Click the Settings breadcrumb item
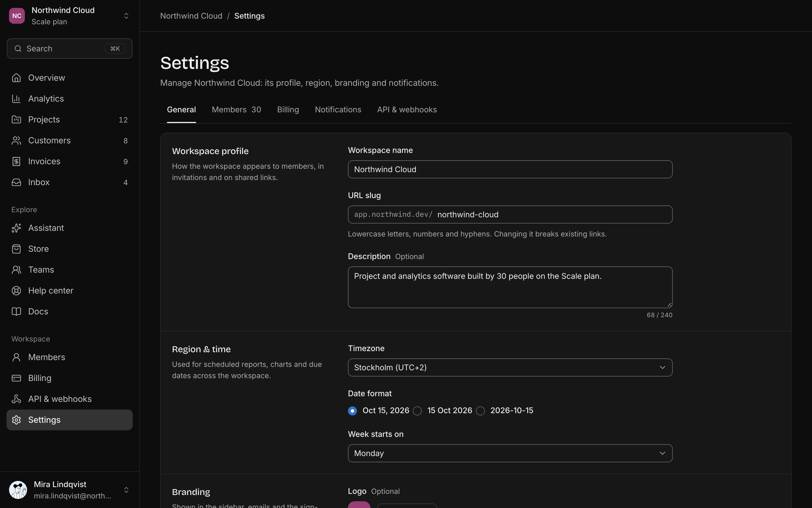Viewport: 812px width, 508px height. 249,16
